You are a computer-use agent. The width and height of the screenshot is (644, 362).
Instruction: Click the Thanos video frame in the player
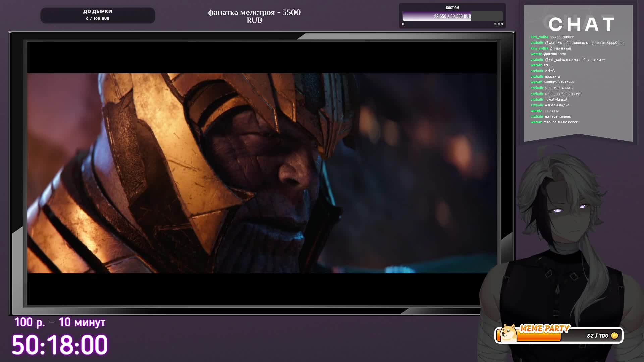point(262,173)
